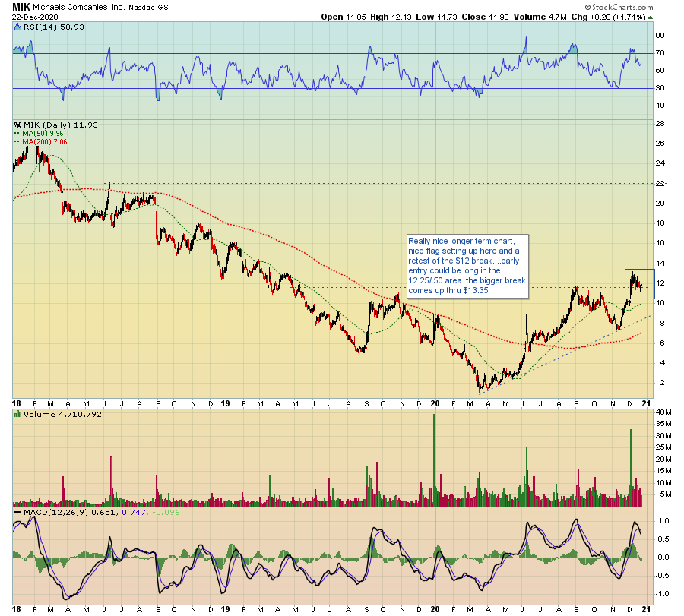The height and width of the screenshot is (616, 684).
Task: Click the 1.0 label on the MACD axis
Action: [x=663, y=521]
